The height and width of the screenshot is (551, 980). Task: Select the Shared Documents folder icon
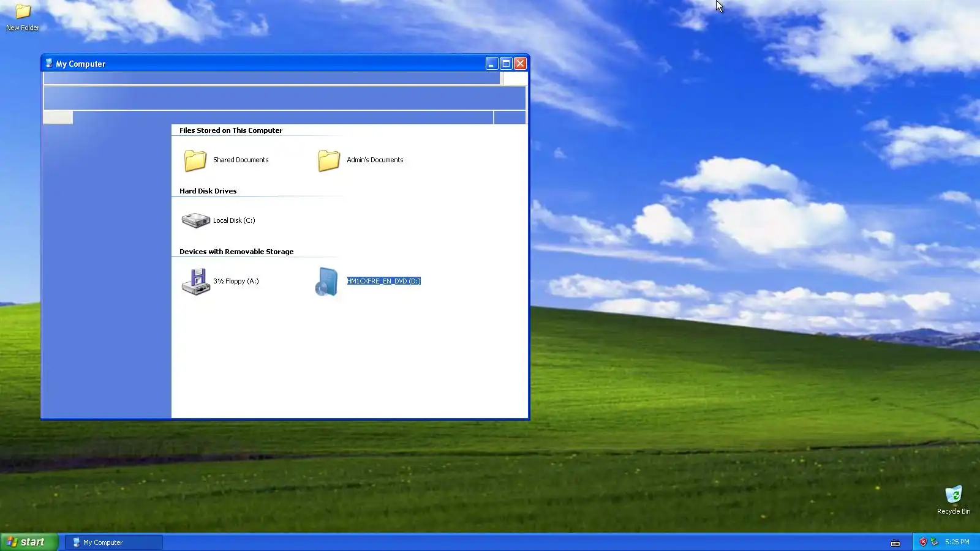(x=195, y=160)
